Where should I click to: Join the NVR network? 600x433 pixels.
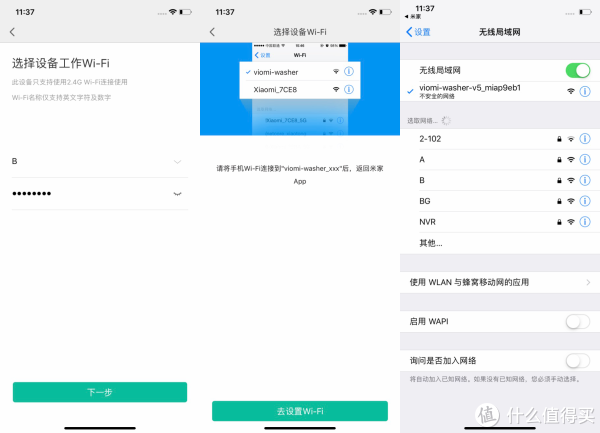(500, 221)
